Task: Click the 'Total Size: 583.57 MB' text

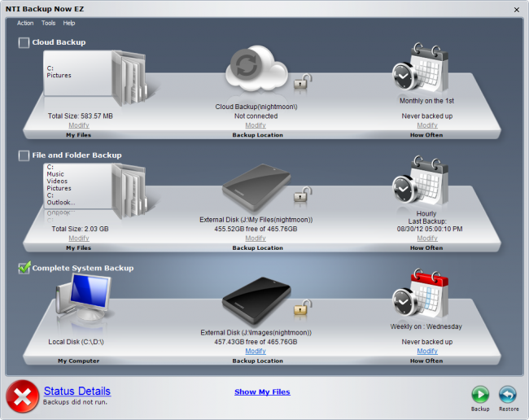Action: click(81, 116)
